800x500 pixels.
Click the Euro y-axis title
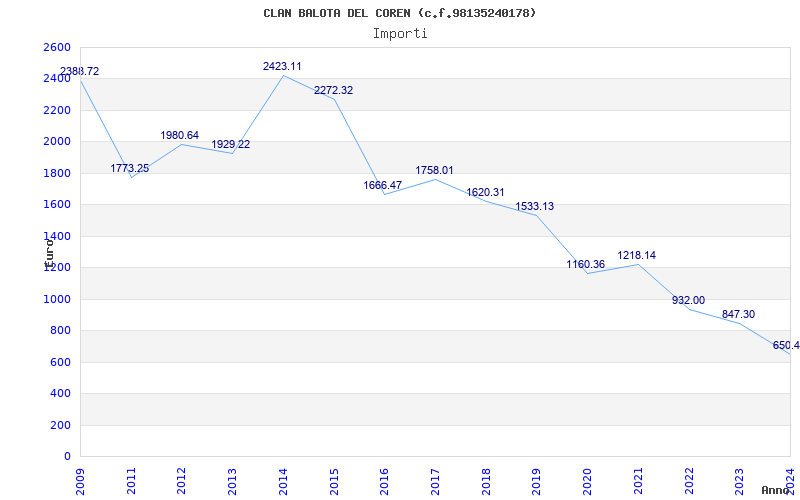point(48,251)
